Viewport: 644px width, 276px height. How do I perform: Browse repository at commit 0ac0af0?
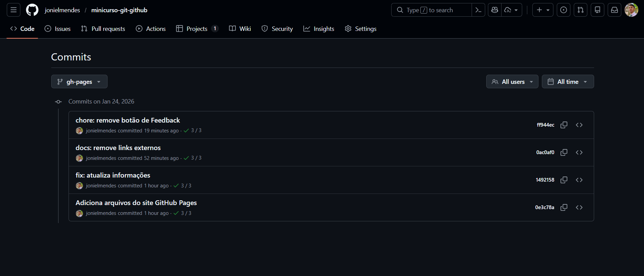pyautogui.click(x=579, y=152)
